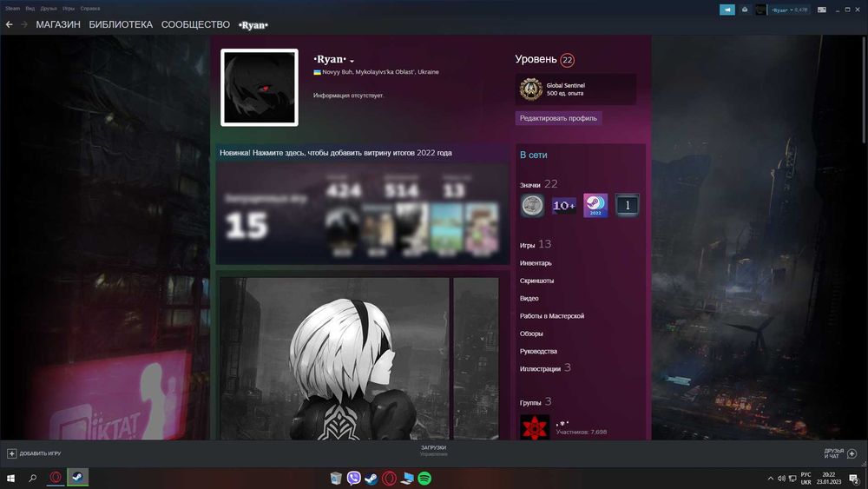Go to the МАГАЗИН tab

(x=58, y=24)
